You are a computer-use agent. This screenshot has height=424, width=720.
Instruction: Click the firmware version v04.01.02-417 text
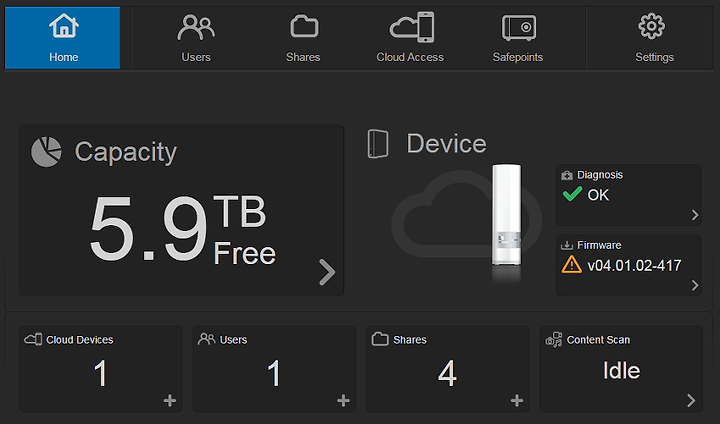tap(634, 266)
